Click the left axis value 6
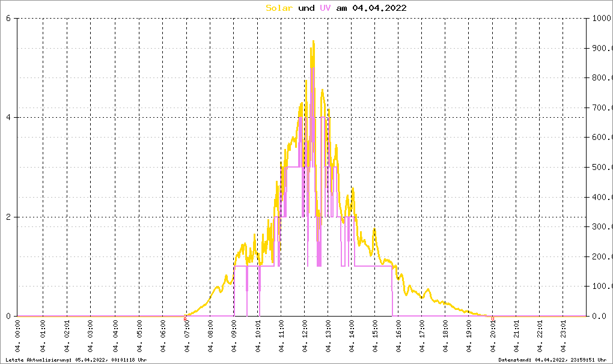Viewport: 613px width, 364px height. 8,18
